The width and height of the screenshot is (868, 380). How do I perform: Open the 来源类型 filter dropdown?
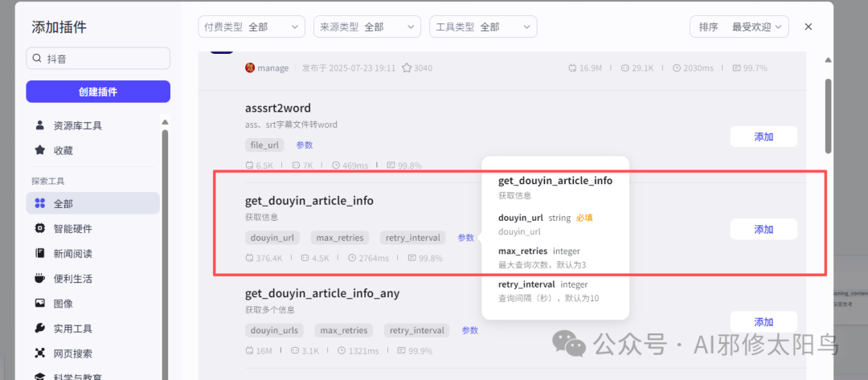click(x=367, y=27)
